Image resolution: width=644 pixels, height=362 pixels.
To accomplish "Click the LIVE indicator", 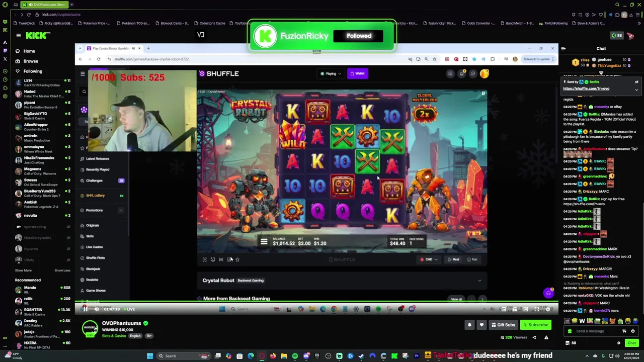I will coord(130,309).
